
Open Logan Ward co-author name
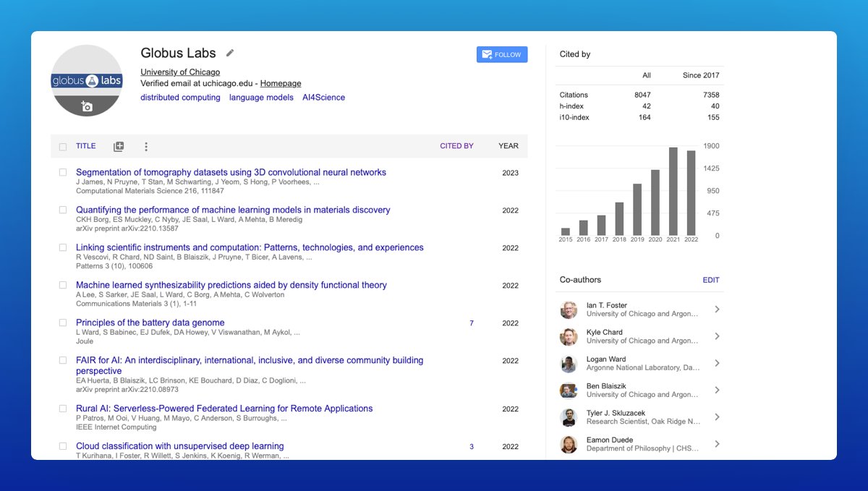[x=606, y=359]
